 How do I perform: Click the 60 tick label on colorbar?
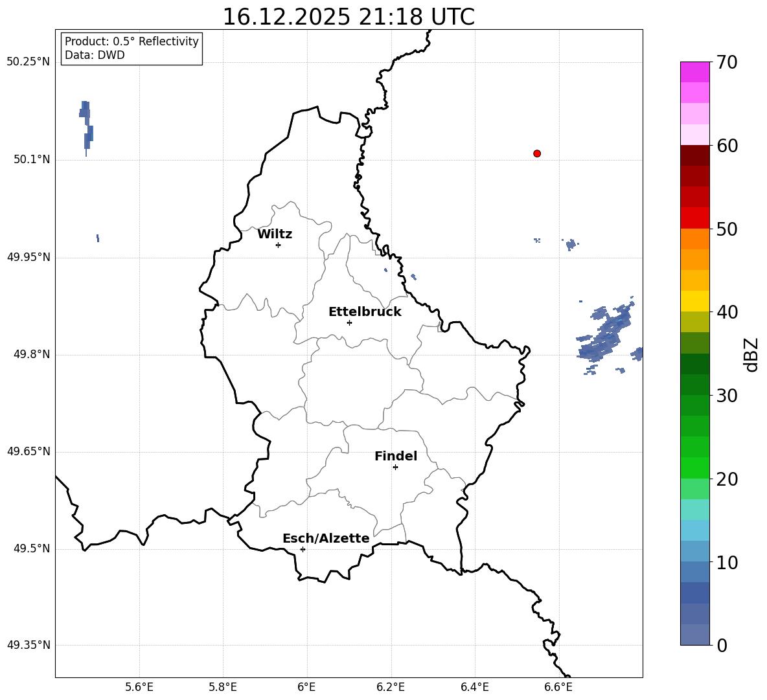point(726,146)
